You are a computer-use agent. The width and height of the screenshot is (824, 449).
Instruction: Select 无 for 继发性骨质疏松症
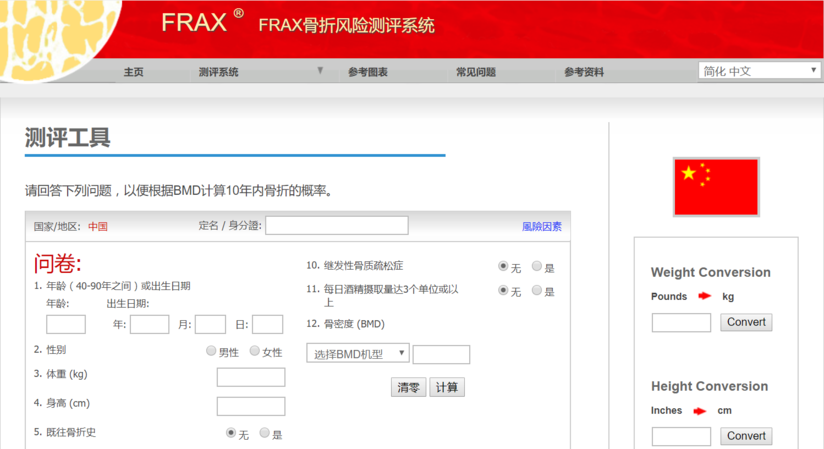point(503,266)
